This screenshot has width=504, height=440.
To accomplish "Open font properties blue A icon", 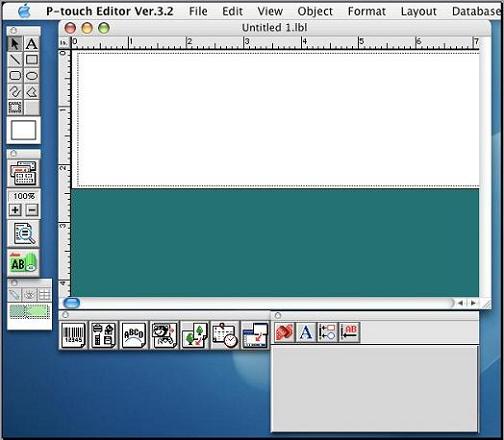I will tap(306, 332).
